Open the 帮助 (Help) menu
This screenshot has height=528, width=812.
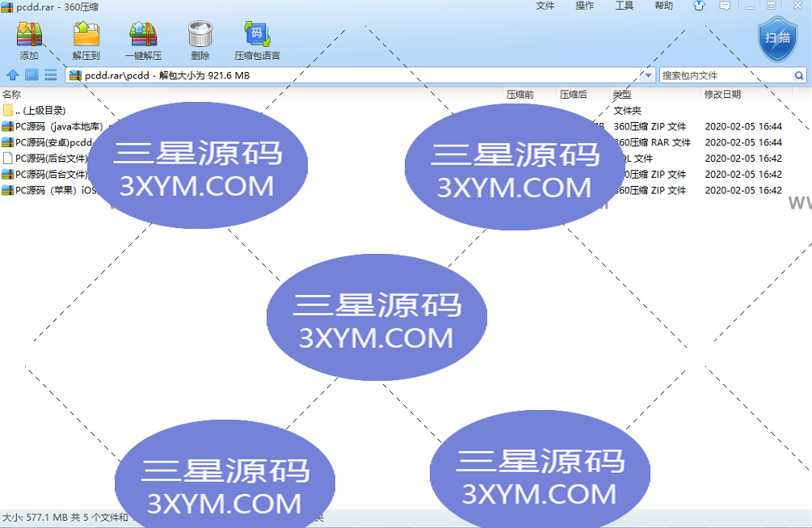click(x=663, y=6)
